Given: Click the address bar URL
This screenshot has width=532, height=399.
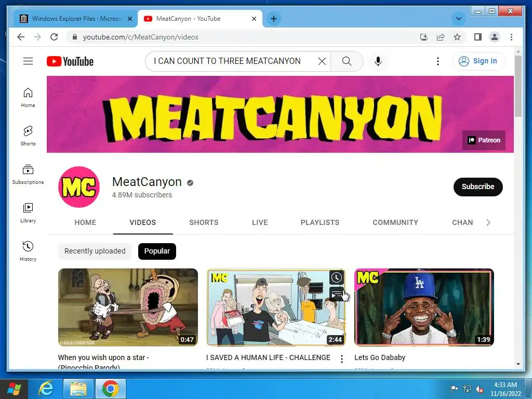Looking at the screenshot, I should pos(140,37).
